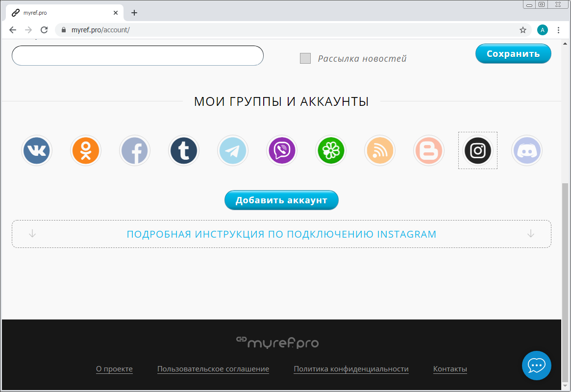This screenshot has width=571, height=392.
Task: Toggle the Рассылка новостей checkbox
Action: pos(305,58)
